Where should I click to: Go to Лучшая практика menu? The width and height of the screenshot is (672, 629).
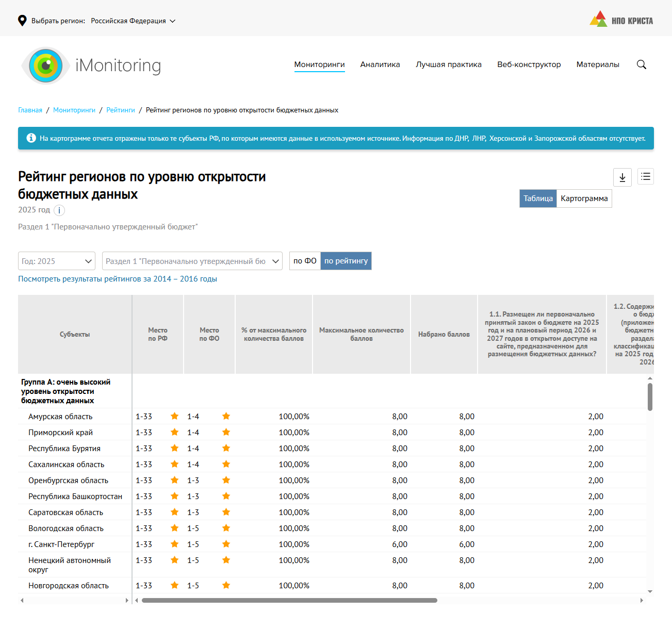449,64
